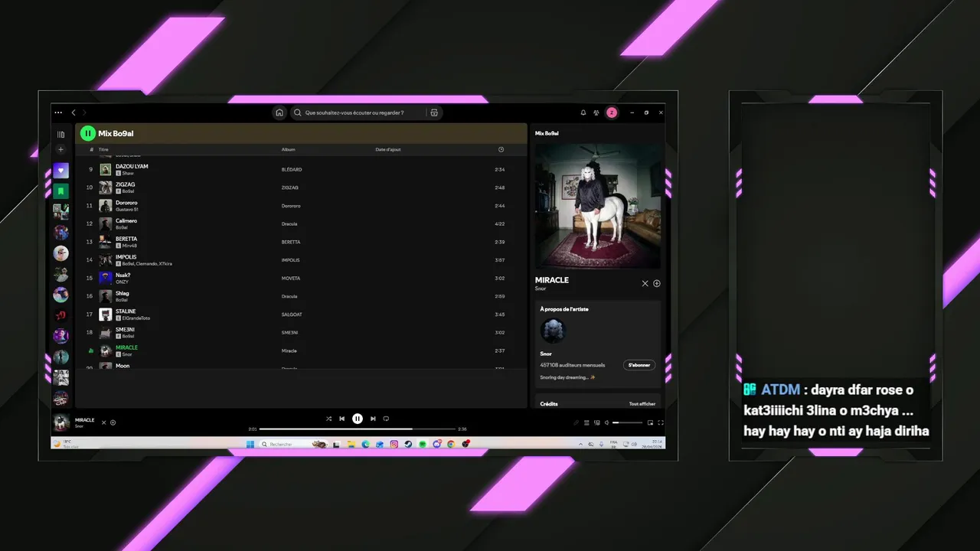This screenshot has width=980, height=551.
Task: Open the Snor artist link under the MIRACLE title
Action: click(x=541, y=289)
